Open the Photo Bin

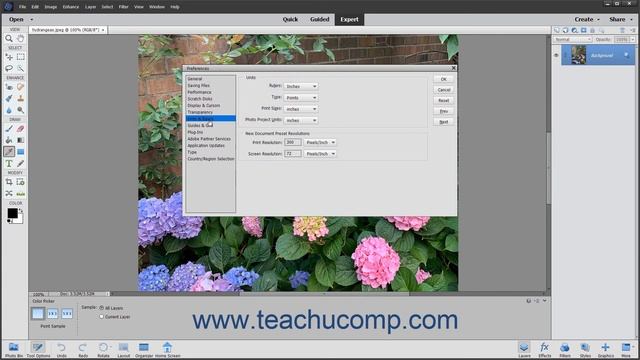coord(13,350)
